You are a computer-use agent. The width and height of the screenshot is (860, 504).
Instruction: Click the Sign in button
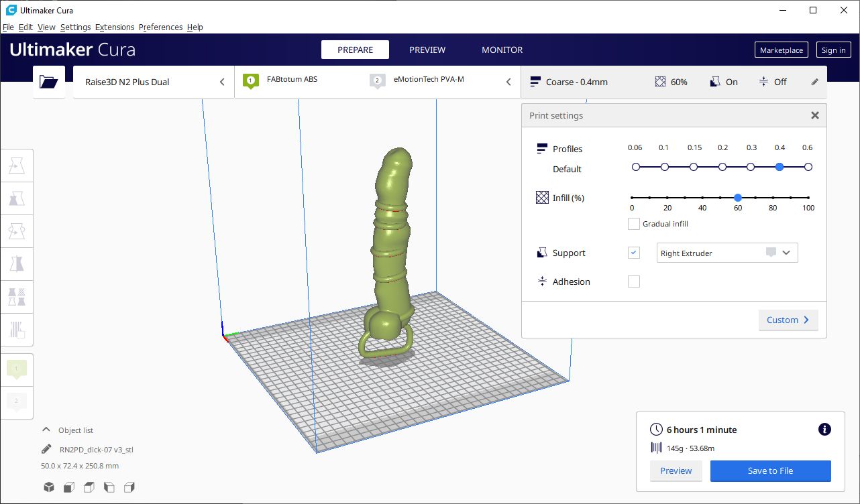pyautogui.click(x=833, y=50)
